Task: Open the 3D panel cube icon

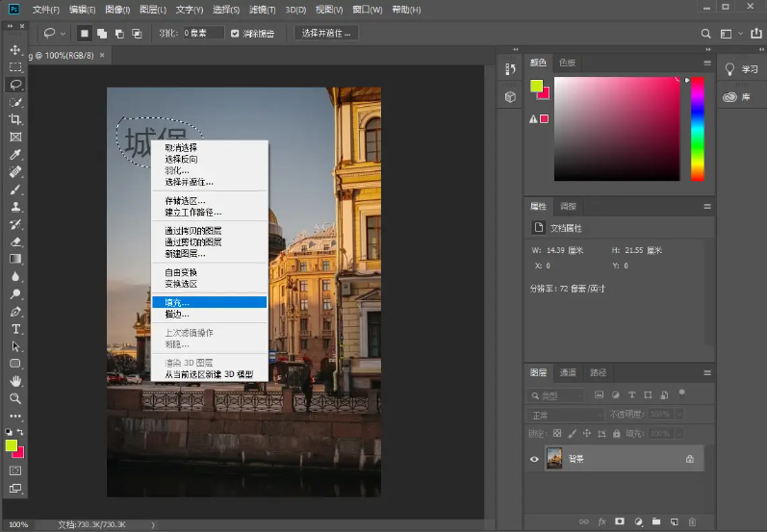Action: (x=510, y=97)
